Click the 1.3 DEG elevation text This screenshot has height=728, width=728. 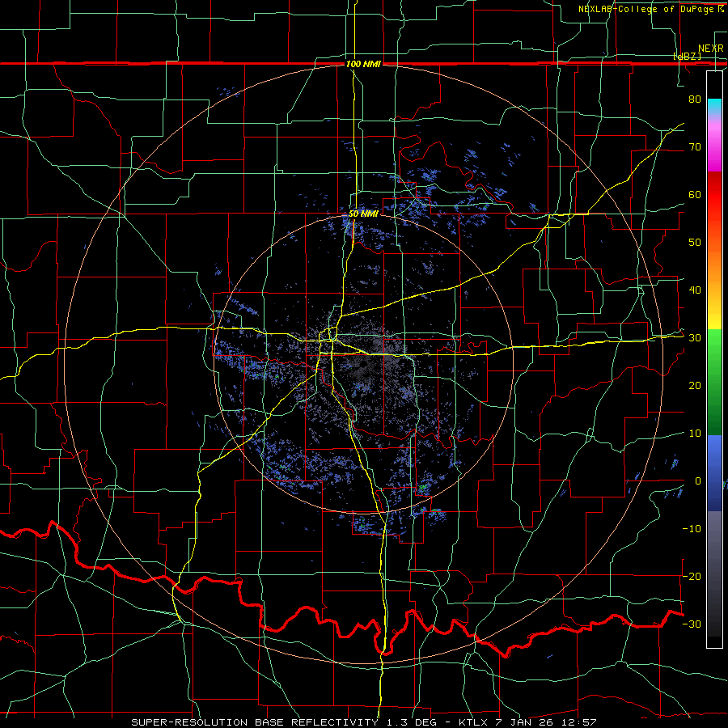[x=413, y=722]
